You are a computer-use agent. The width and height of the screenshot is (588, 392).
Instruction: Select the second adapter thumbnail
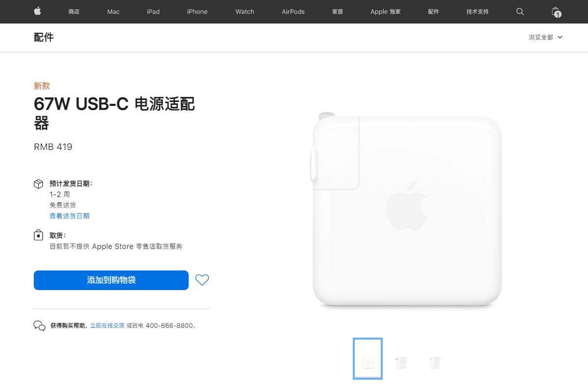coord(401,362)
